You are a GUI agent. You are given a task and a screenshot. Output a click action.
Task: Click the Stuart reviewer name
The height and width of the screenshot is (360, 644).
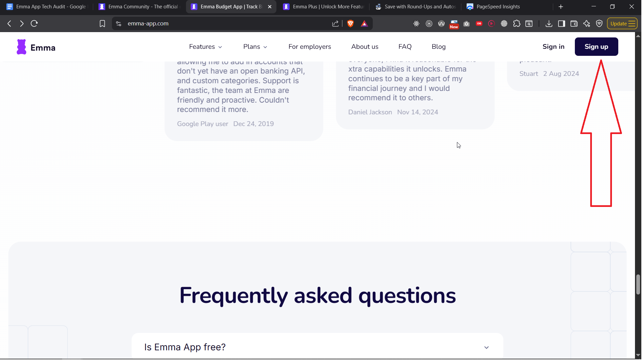point(528,74)
